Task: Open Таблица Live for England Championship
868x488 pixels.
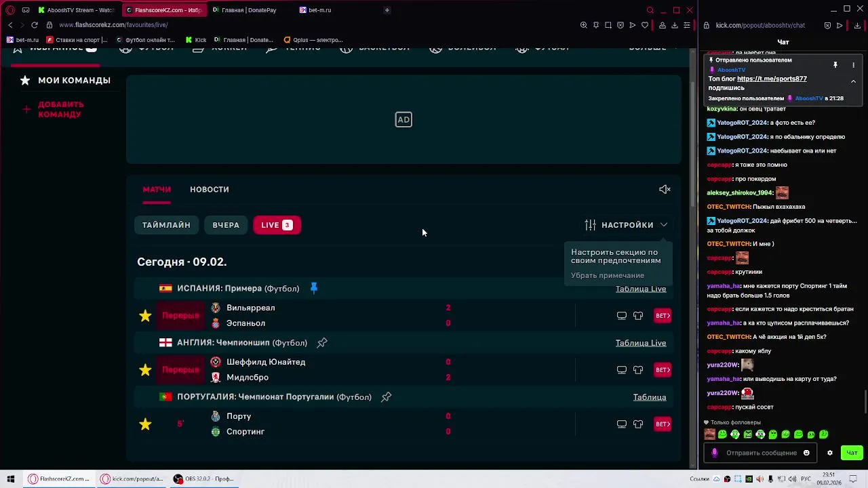Action: click(641, 343)
